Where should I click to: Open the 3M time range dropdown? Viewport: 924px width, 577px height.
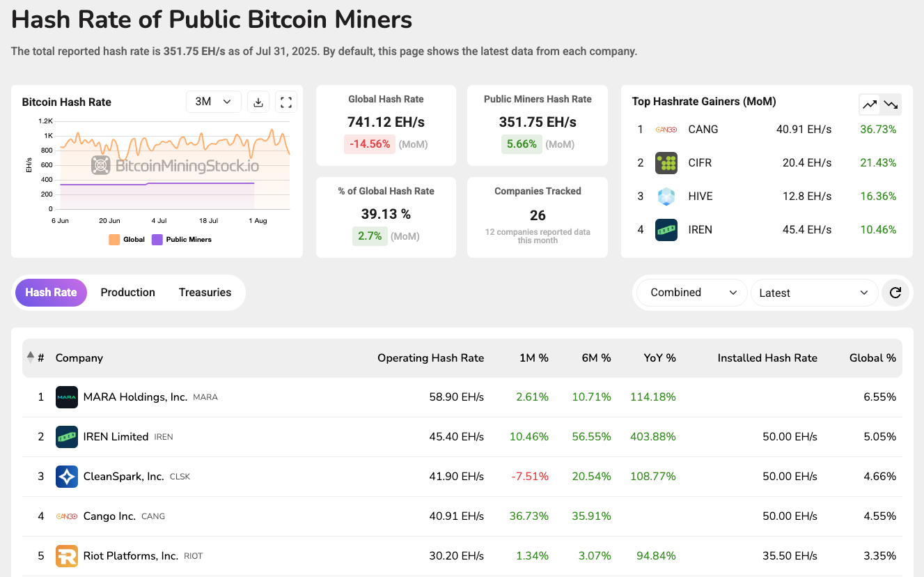click(x=213, y=102)
